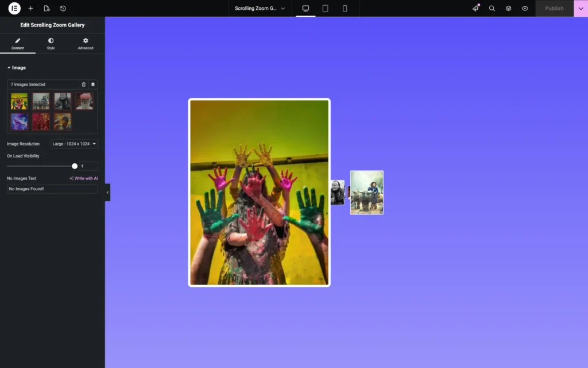Click the Write with AI link
Viewport: 588px width, 368px height.
click(x=84, y=178)
